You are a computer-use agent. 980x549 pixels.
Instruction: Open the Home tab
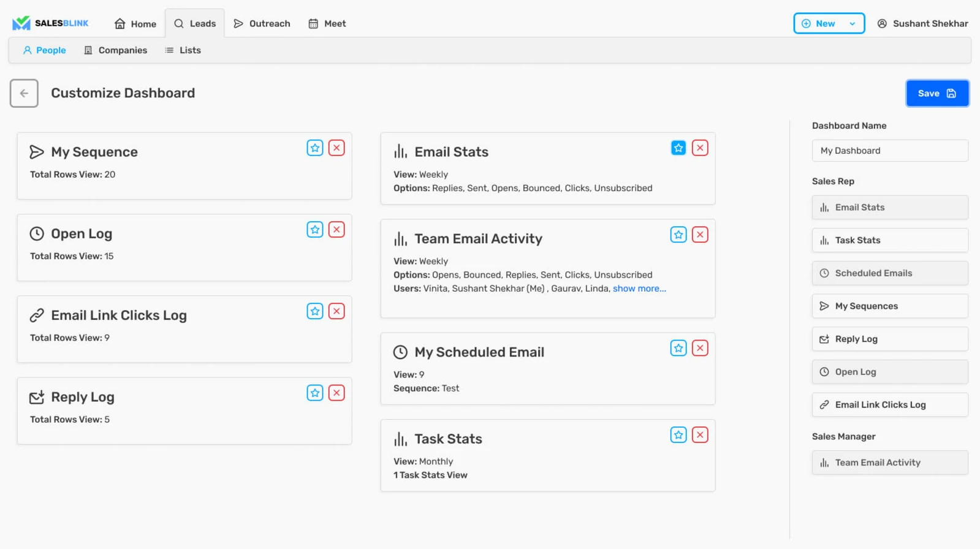click(x=135, y=24)
